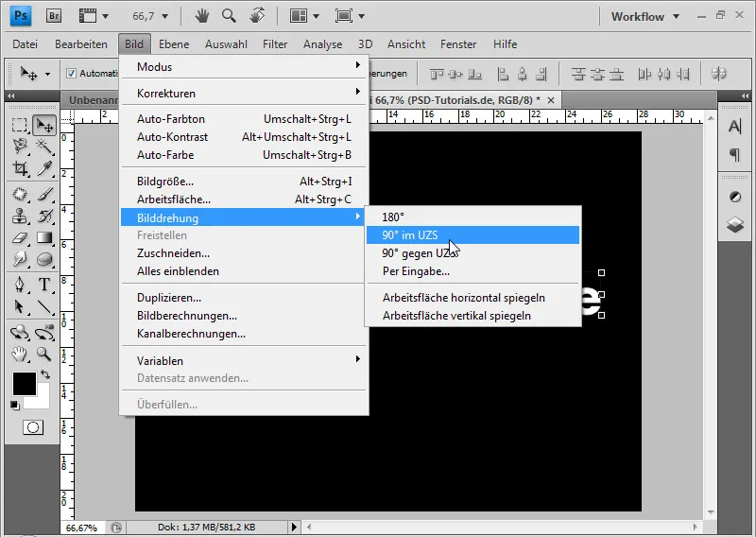Click the background color swatch
756x537 pixels.
coord(43,402)
